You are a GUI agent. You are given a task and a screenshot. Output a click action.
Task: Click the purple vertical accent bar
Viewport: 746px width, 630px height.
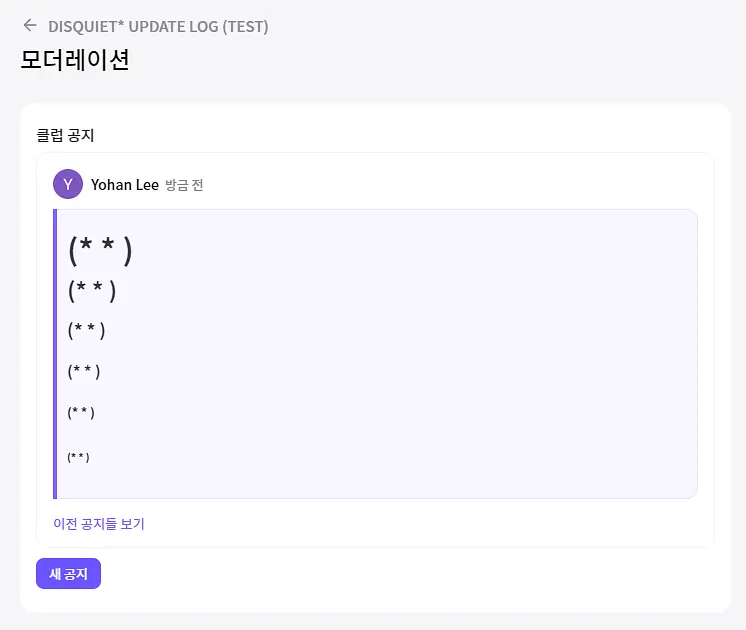pyautogui.click(x=55, y=354)
